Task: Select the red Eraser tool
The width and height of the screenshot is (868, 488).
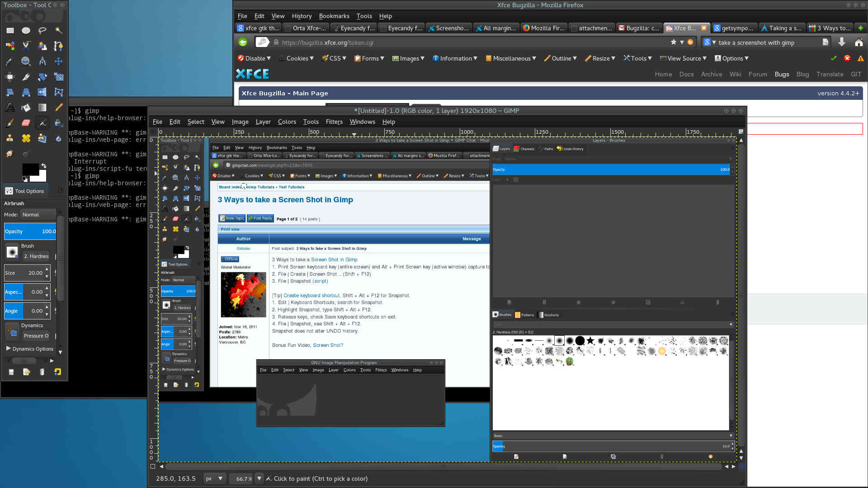Action: [x=26, y=123]
